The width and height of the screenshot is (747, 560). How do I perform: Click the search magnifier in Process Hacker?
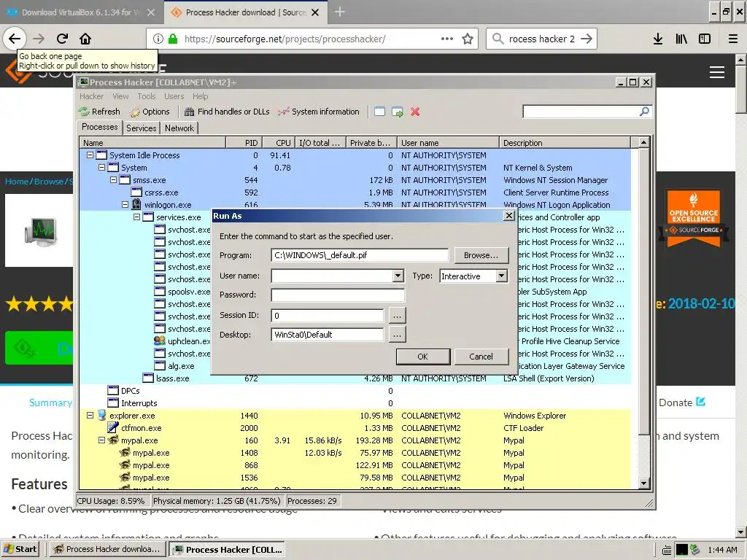pos(644,112)
